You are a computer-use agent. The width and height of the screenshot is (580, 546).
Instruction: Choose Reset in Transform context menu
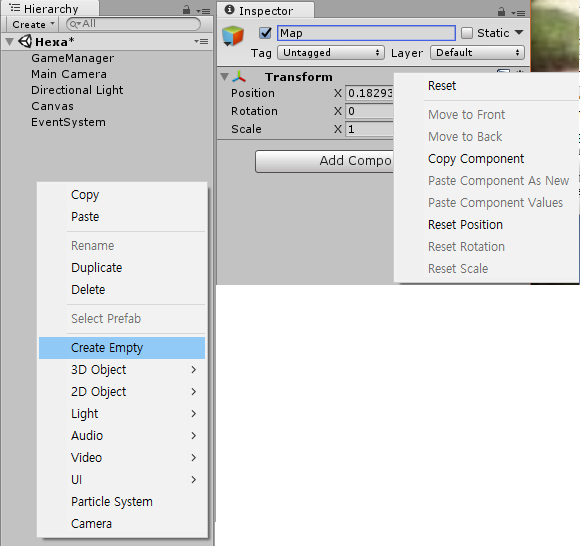[x=486, y=86]
